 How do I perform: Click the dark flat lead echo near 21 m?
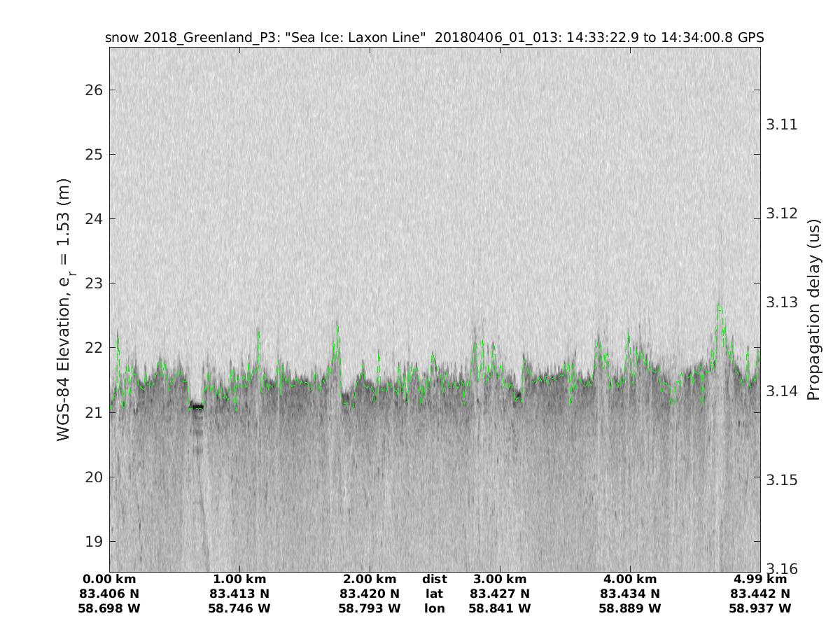198,407
